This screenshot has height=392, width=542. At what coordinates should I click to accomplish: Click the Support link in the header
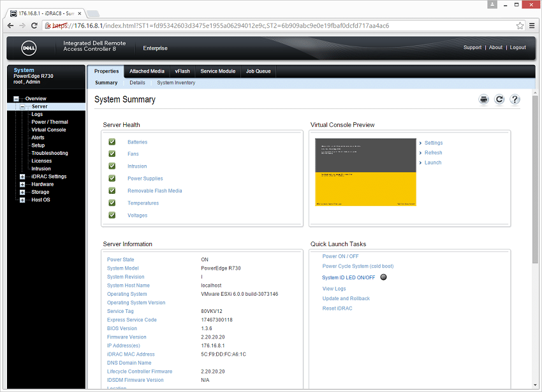click(472, 47)
